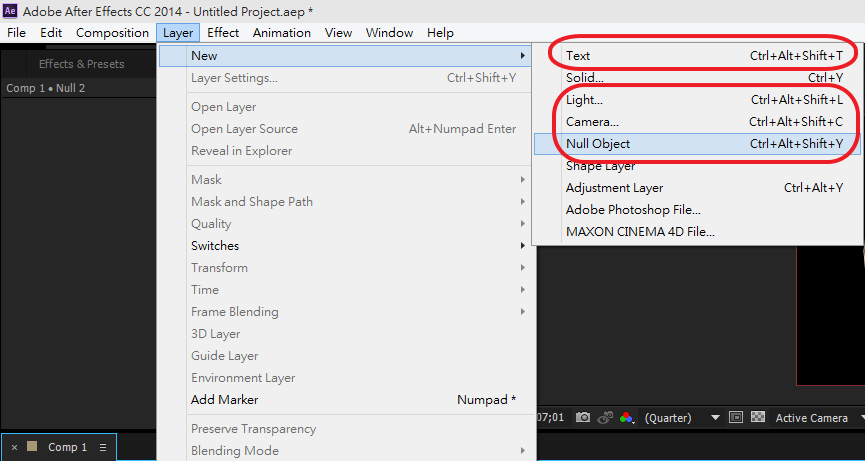Close the open Layer menu
The image size is (865, 461).
[x=178, y=33]
